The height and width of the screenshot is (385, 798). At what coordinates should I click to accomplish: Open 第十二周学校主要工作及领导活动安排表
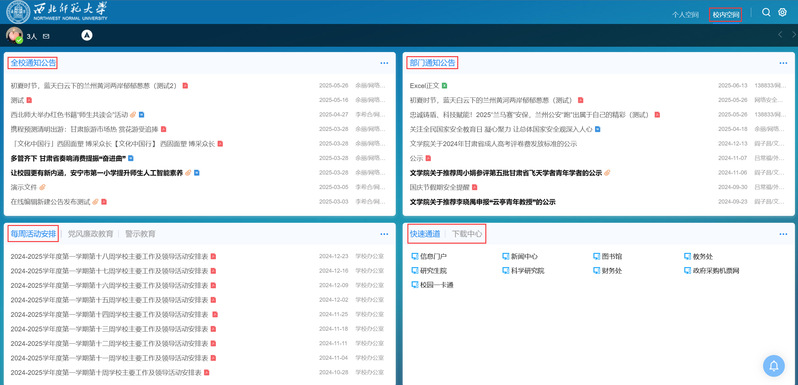point(109,343)
